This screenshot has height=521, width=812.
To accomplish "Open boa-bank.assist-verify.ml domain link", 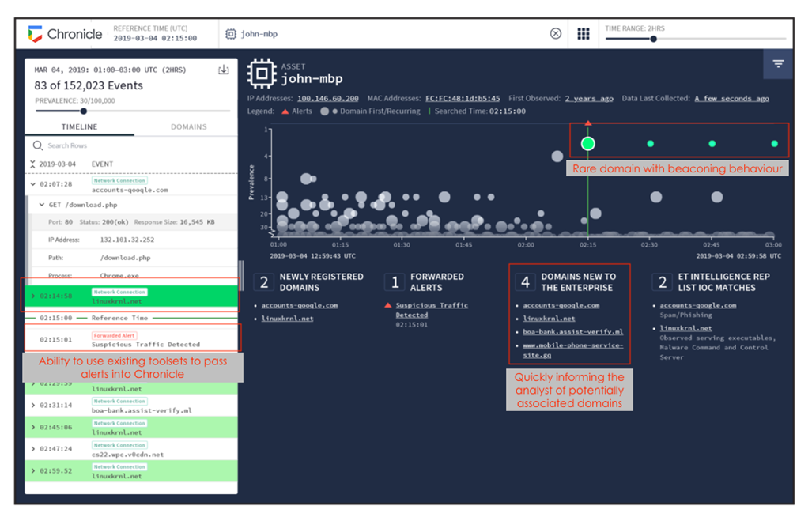I will 572,331.
